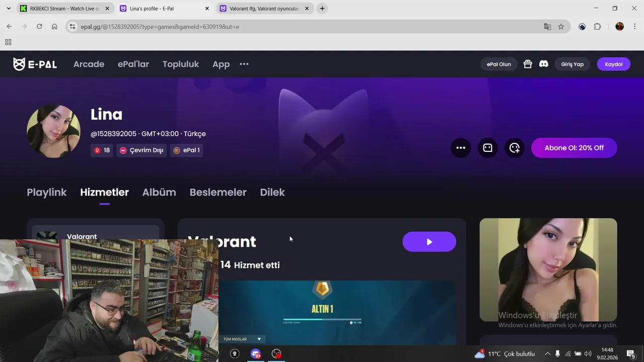Open the more options dots in navigation bar

pyautogui.click(x=244, y=64)
